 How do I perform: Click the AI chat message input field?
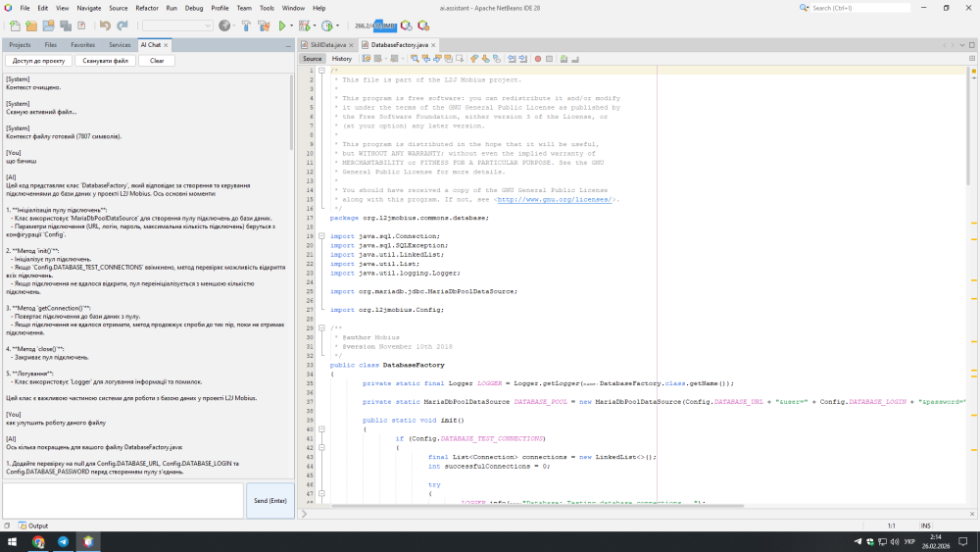122,500
